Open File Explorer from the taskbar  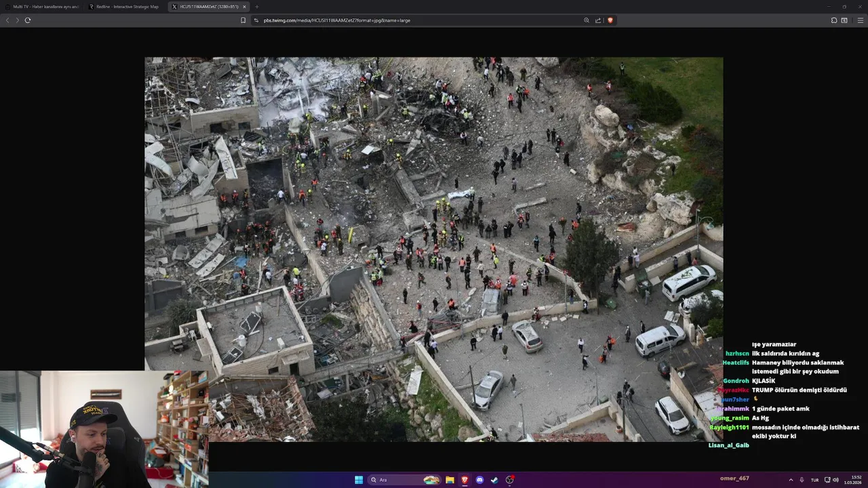(x=450, y=480)
